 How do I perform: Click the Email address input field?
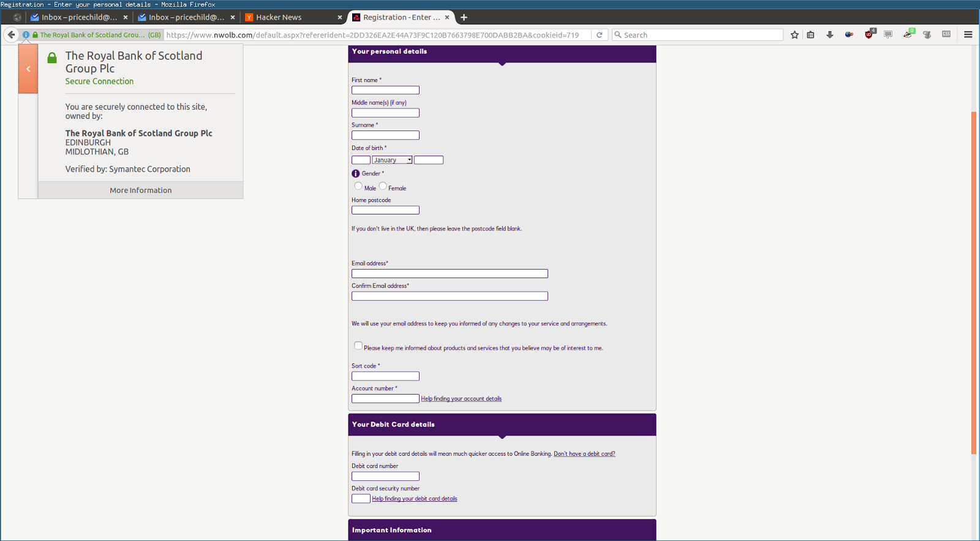[450, 274]
